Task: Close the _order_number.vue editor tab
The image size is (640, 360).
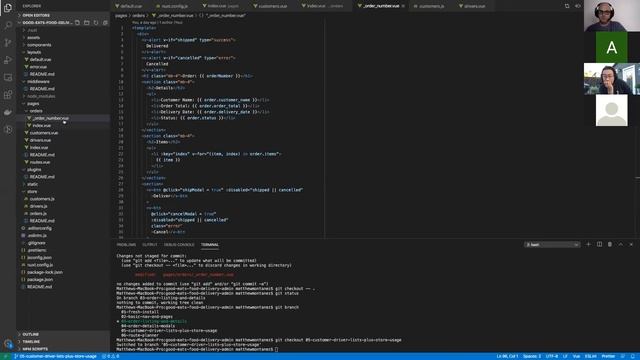Action: click(403, 6)
